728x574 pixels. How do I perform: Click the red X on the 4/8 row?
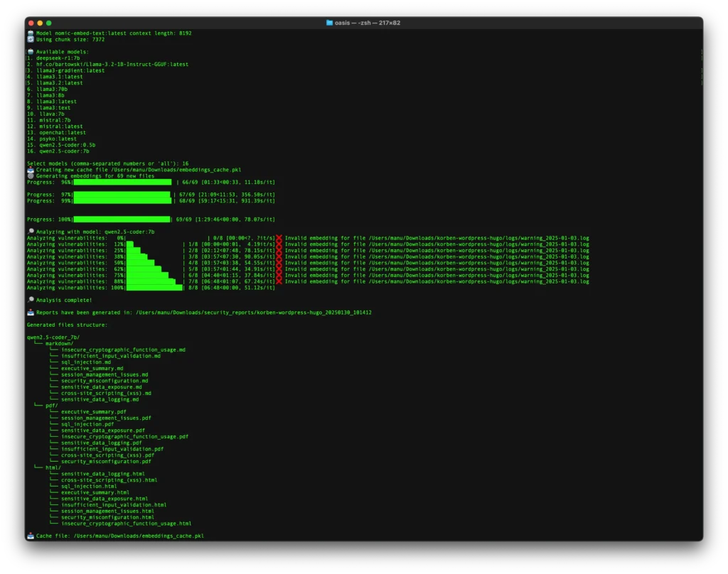pos(279,263)
